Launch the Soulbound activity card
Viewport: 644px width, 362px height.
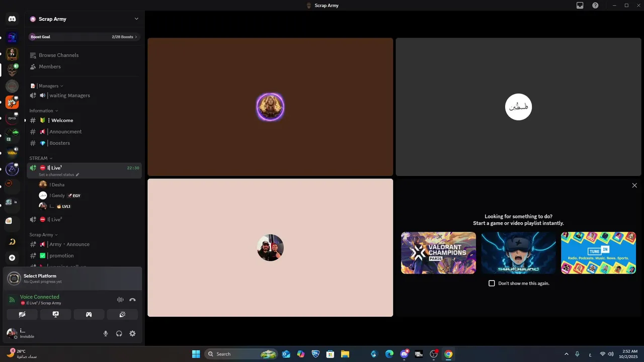point(518,253)
